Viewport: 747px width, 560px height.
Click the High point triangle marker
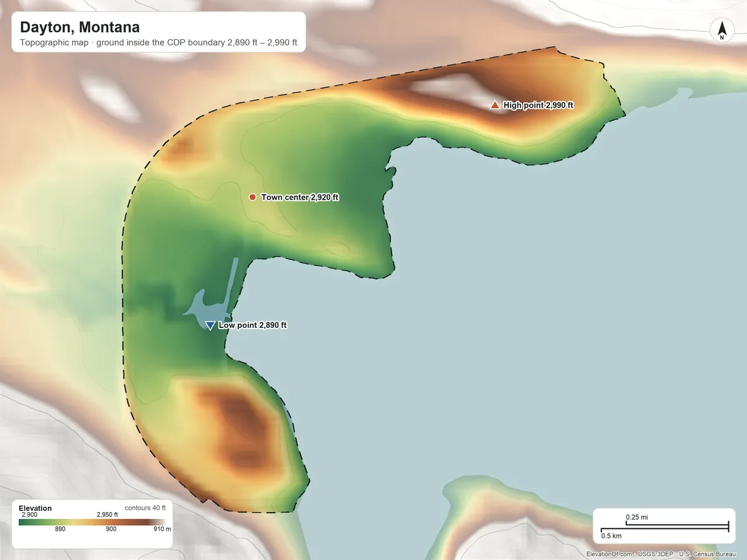tap(495, 105)
